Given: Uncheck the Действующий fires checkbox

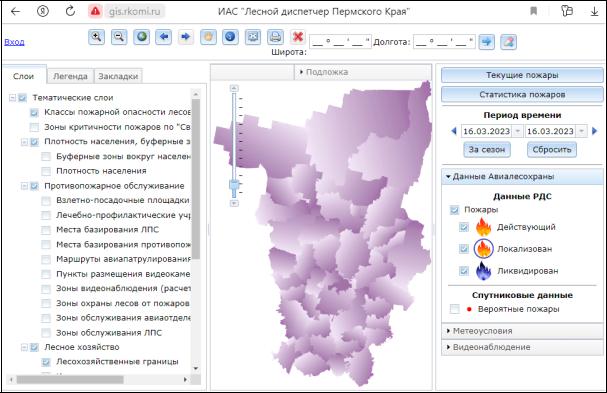Looking at the screenshot, I should tap(463, 227).
